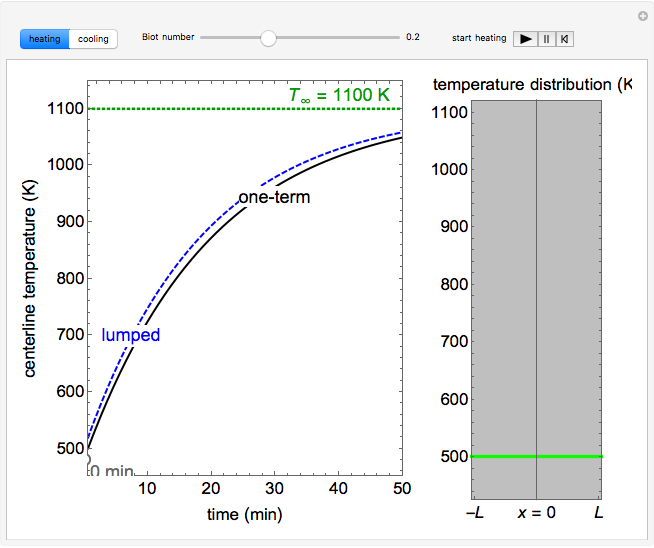Open the plus menu in the top-right corner

(x=643, y=16)
